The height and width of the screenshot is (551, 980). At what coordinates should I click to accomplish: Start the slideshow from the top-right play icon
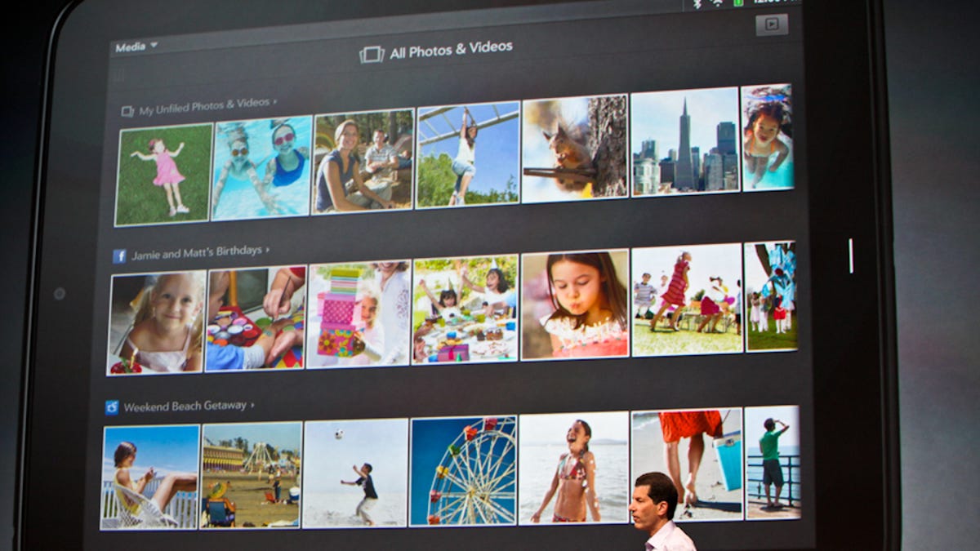(x=771, y=24)
